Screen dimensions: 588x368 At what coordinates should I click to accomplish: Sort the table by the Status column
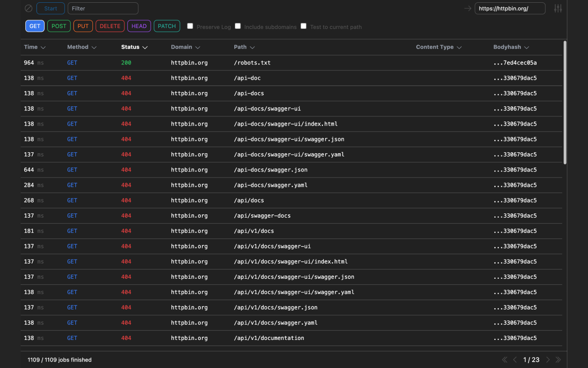pyautogui.click(x=134, y=47)
